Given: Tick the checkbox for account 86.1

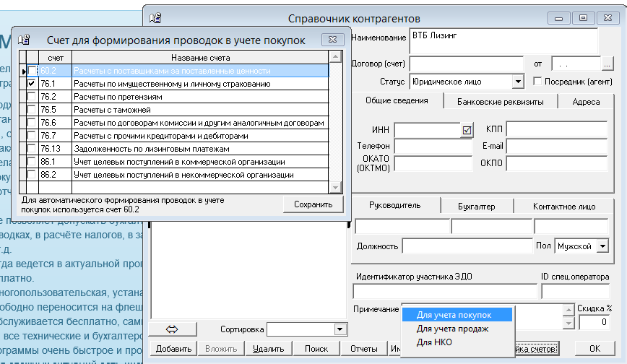Looking at the screenshot, I should click(32, 161).
